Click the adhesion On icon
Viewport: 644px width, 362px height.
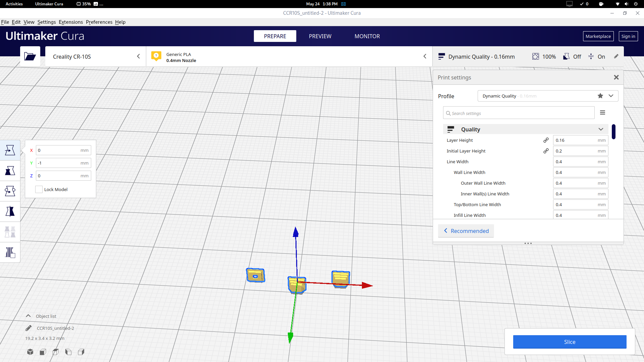591,56
